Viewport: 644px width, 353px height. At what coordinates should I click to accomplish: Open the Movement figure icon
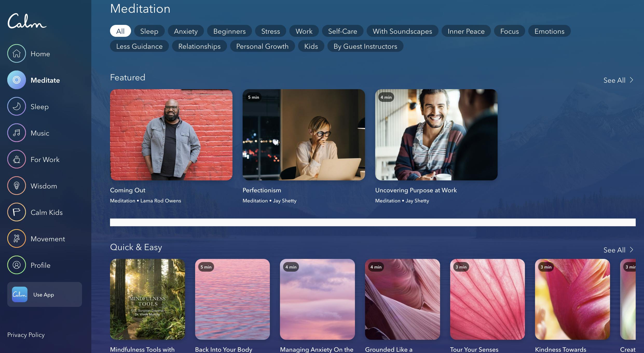(17, 238)
